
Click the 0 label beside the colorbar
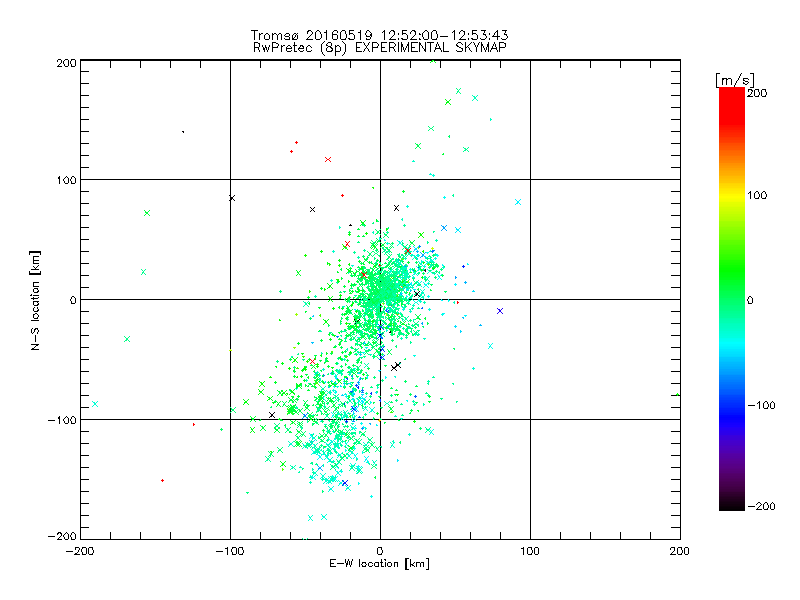750,300
